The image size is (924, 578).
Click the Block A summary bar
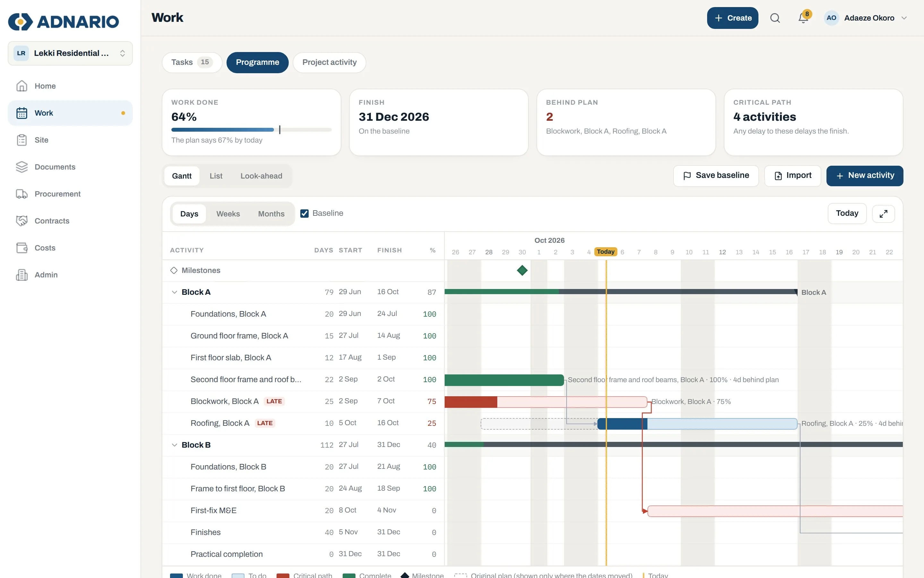[x=621, y=292]
